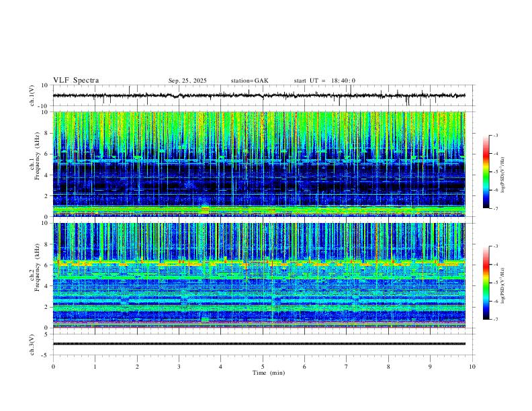The width and height of the screenshot is (532, 411).
Task: Click the '-10' tick on ch.1(V) axis
Action: pyautogui.click(x=43, y=106)
